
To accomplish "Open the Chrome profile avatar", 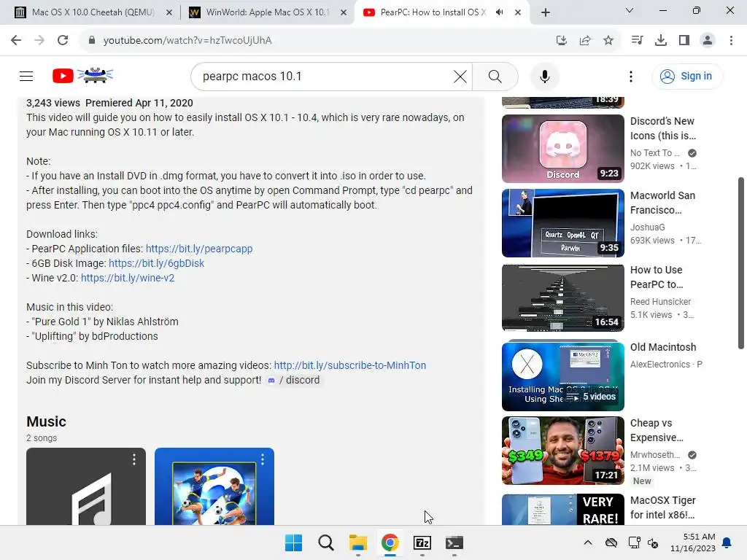I will 708,41.
